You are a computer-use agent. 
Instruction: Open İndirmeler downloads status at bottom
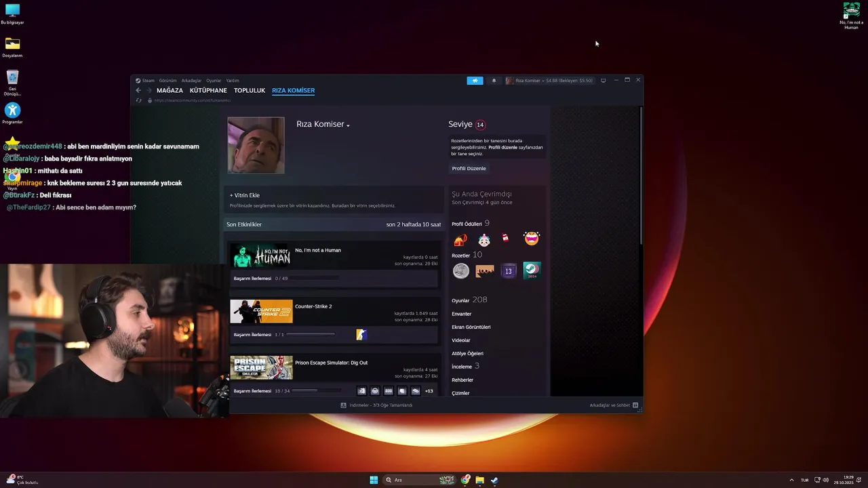click(376, 405)
